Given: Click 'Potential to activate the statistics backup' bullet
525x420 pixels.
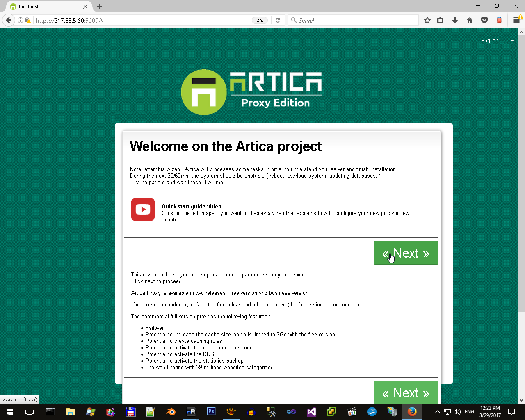Looking at the screenshot, I should pos(194,361).
